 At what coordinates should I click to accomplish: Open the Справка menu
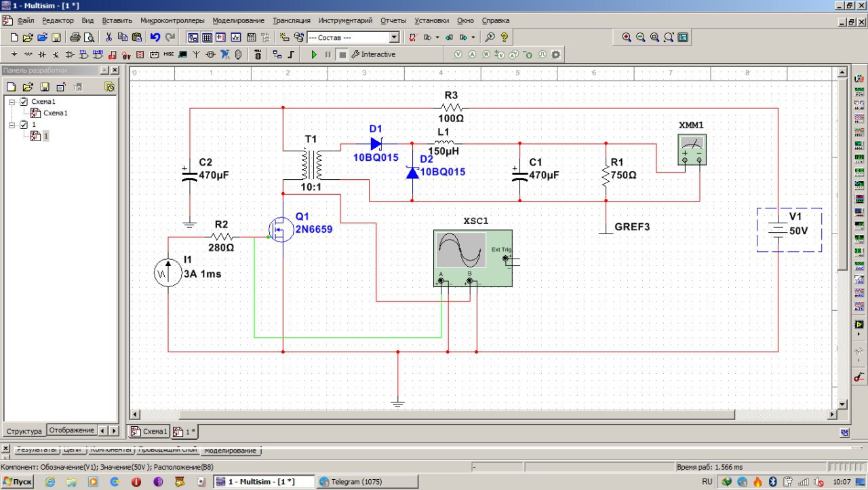pos(496,20)
